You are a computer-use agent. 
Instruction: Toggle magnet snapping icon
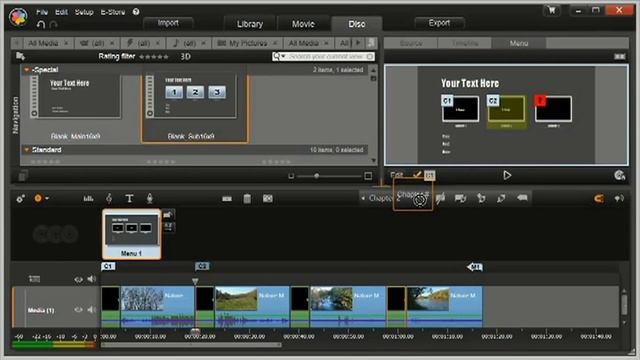point(599,198)
